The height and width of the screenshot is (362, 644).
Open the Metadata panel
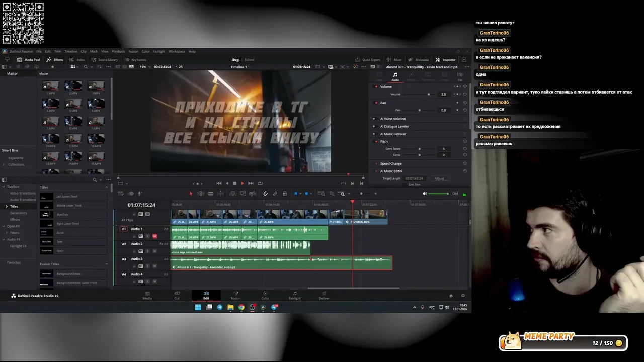pos(419,60)
